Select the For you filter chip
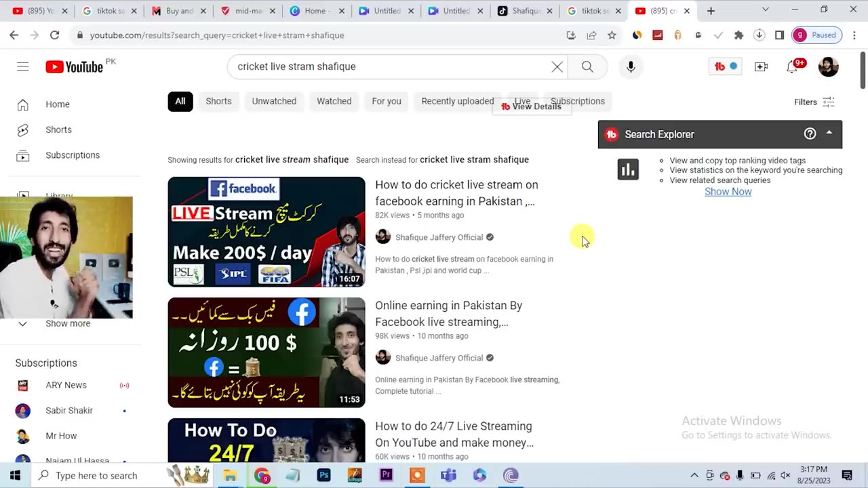Screen dimensions: 868x488 click(387, 101)
